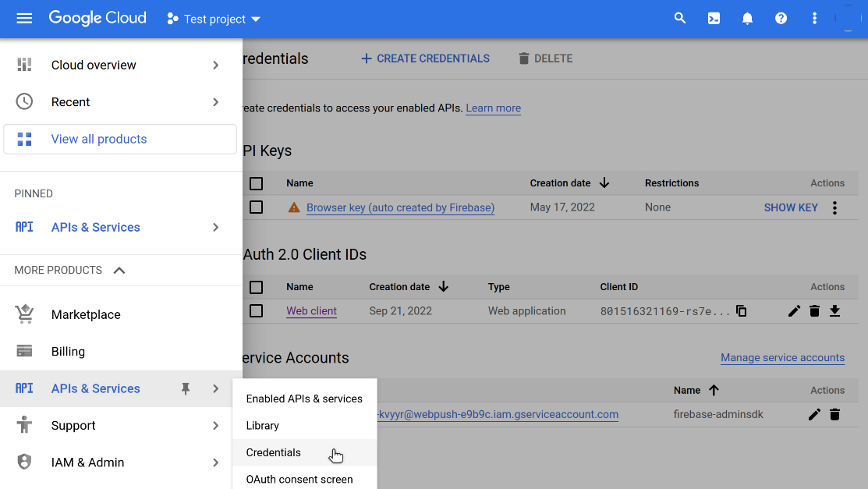Screen dimensions: 868x489
Task: Edit the firebase-adminsdk service account
Action: [814, 414]
